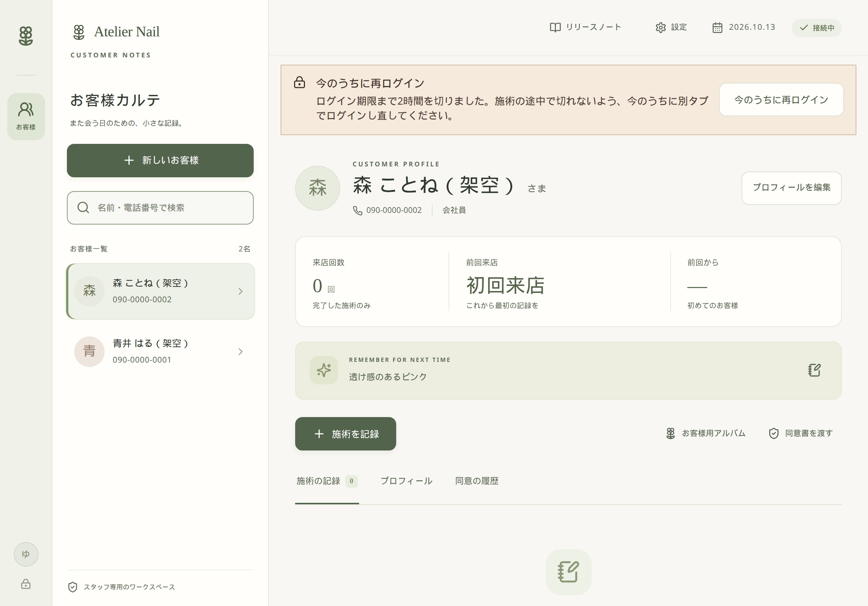Select customer 青井 はる（架空）in the list
Image resolution: width=868 pixels, height=606 pixels.
click(x=160, y=352)
